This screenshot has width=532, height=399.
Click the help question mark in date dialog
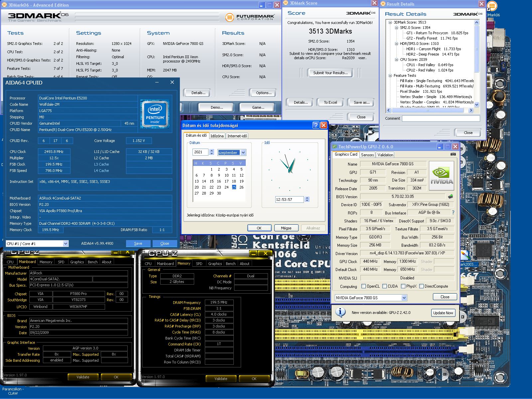point(316,125)
